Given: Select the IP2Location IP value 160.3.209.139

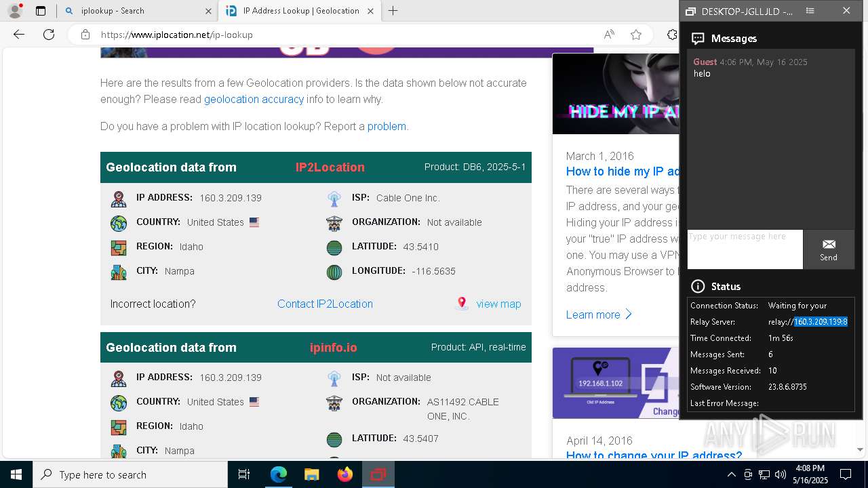Looking at the screenshot, I should [231, 198].
